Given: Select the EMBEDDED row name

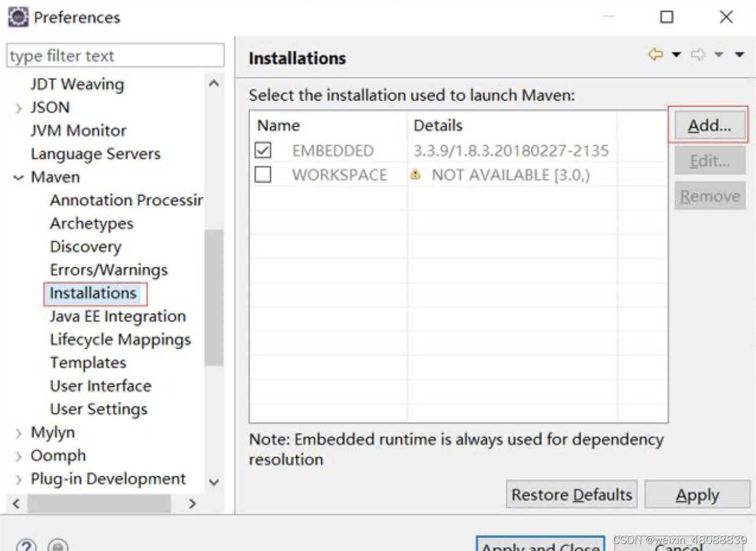Looking at the screenshot, I should [333, 150].
